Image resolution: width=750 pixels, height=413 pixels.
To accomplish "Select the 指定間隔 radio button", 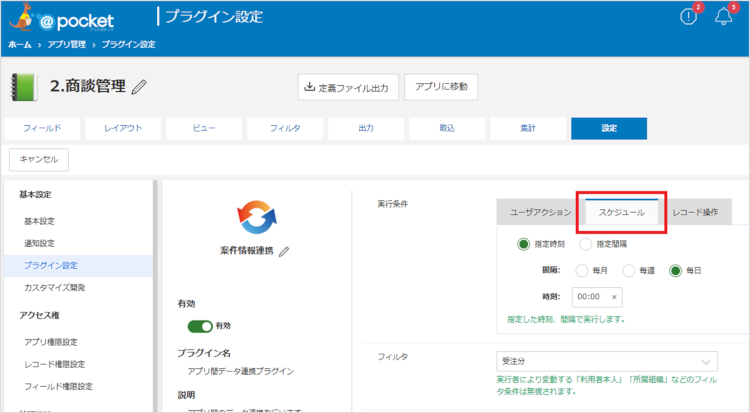I will click(x=586, y=244).
